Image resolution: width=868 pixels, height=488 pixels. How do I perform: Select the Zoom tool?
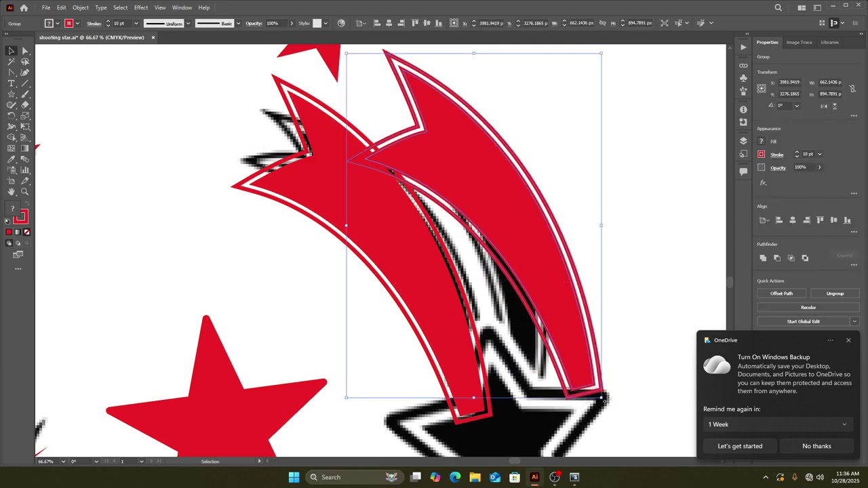click(25, 192)
